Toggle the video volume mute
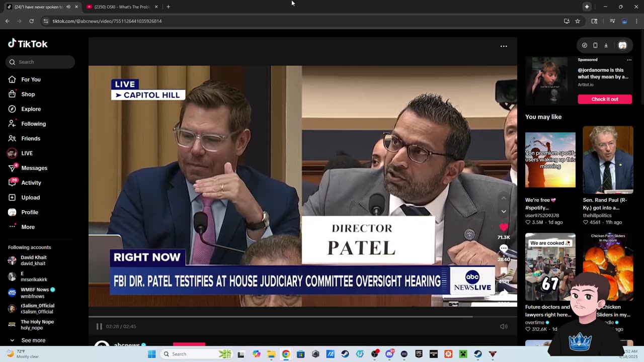Screen dimensions: 644x362 504,326
